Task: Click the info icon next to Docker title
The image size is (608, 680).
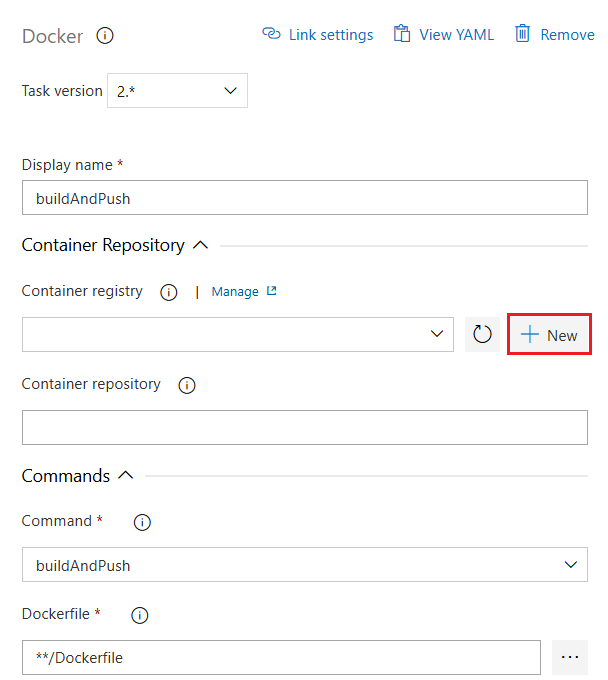Action: 105,36
